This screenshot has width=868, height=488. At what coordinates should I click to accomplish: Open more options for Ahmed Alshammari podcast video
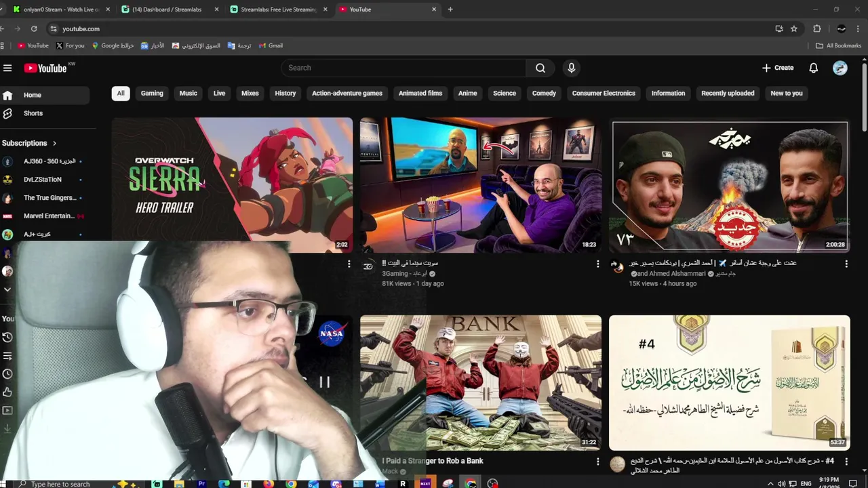pyautogui.click(x=846, y=264)
